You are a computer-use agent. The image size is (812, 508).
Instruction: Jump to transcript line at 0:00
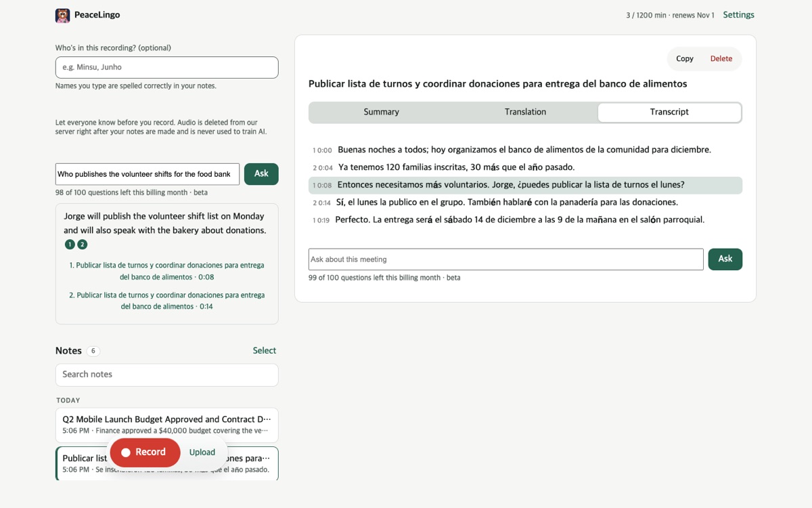click(525, 150)
